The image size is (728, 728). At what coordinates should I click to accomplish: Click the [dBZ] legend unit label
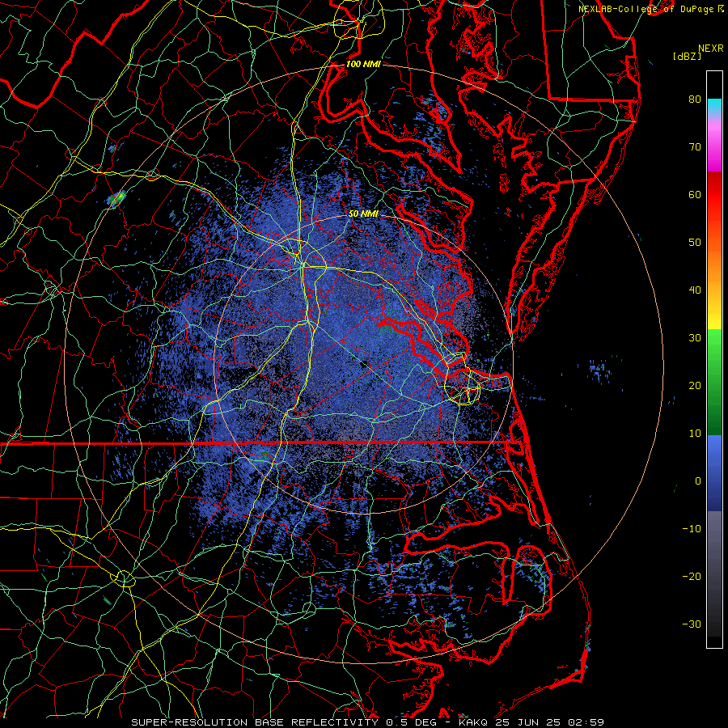687,57
